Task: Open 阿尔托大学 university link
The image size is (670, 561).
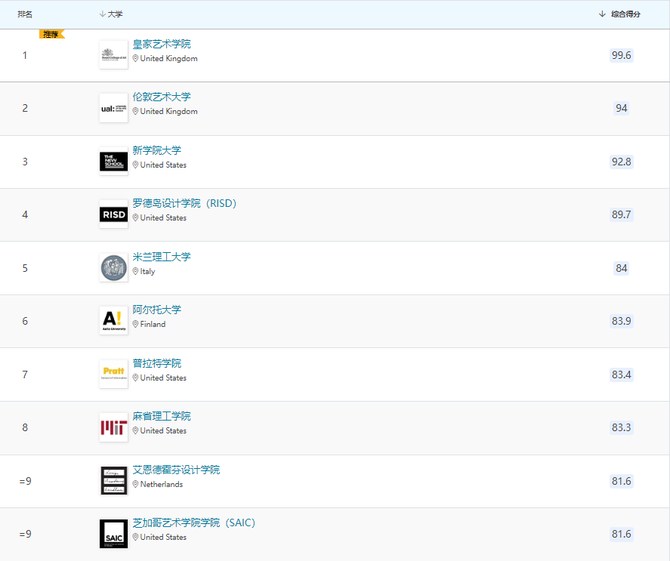Action: tap(157, 310)
